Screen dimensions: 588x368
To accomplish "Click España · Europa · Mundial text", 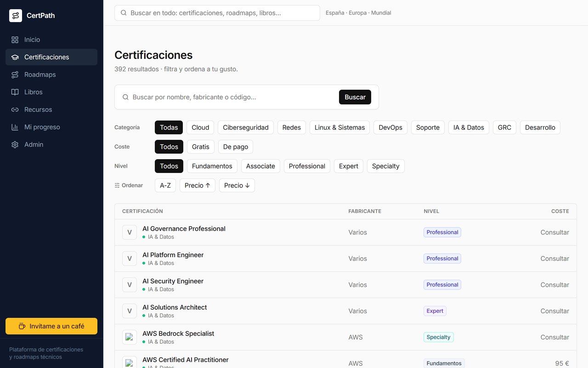I will (x=358, y=13).
